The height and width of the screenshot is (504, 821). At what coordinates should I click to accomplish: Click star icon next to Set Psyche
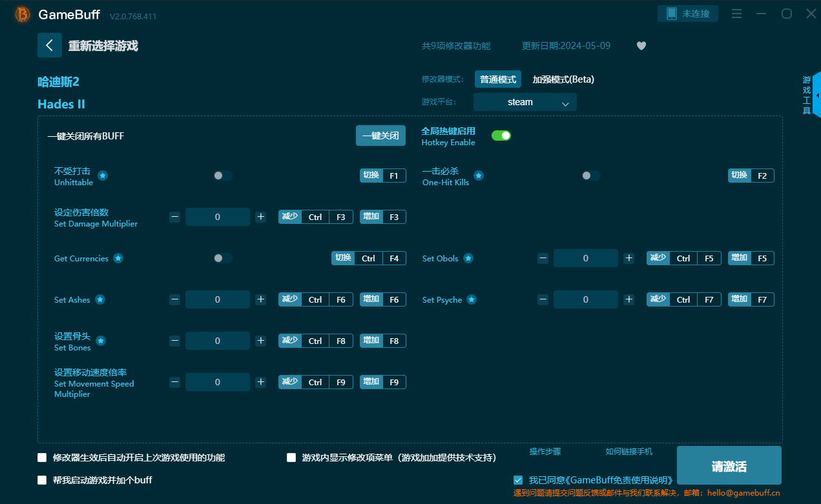point(472,299)
